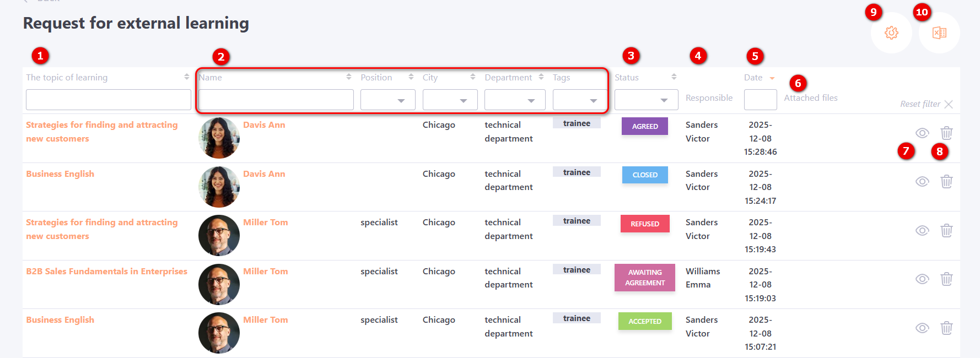Sort by the Date column header
980x358 pixels.
click(753, 78)
